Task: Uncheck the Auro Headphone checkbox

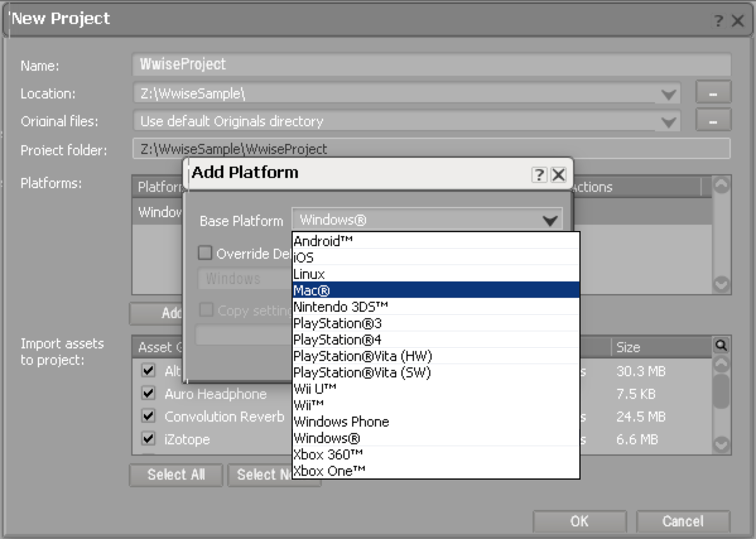Action: (148, 393)
